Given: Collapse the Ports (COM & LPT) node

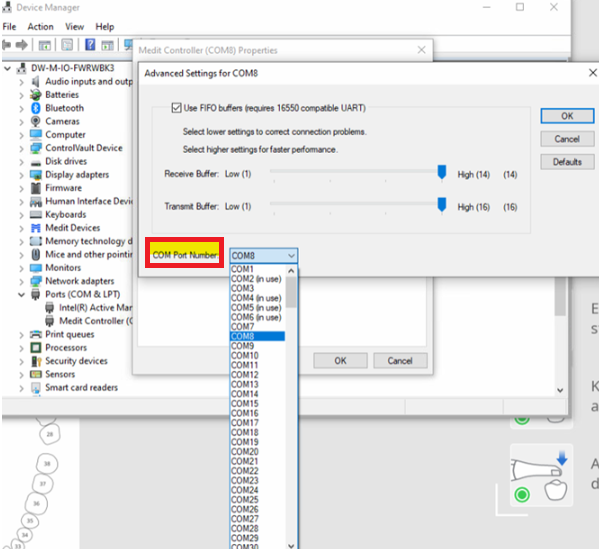Looking at the screenshot, I should 21,295.
